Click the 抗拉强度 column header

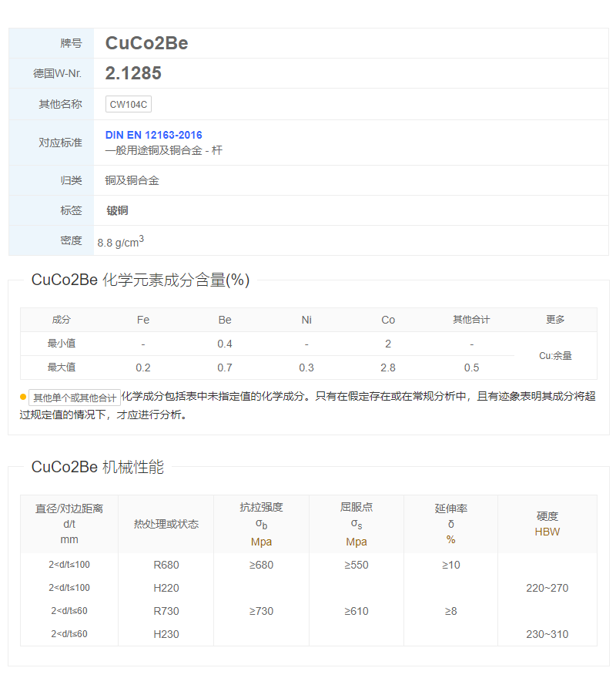[262, 524]
